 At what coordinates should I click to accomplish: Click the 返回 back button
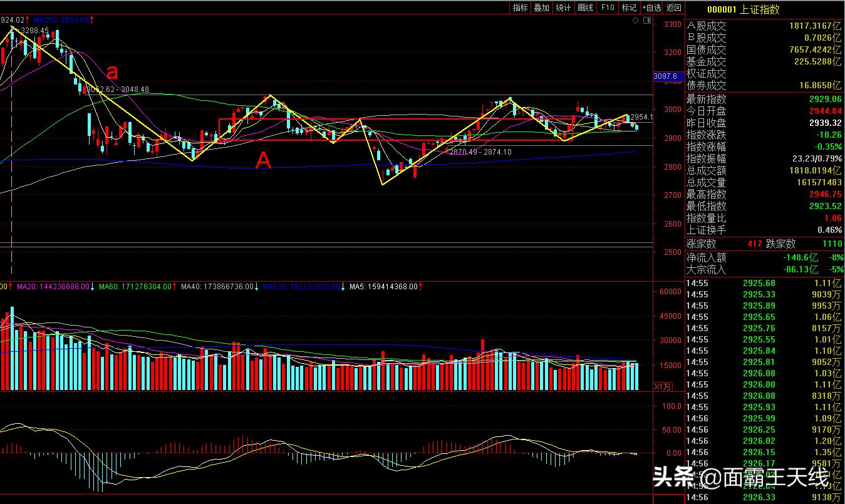pos(673,8)
